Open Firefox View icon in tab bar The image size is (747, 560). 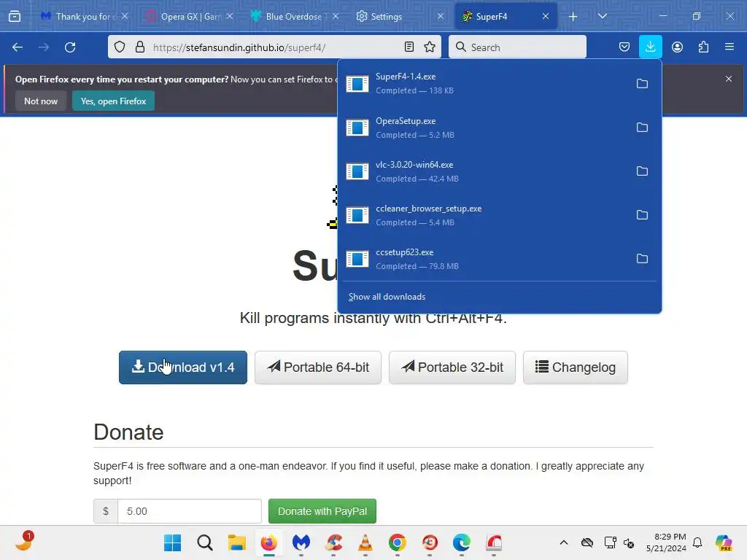(x=15, y=17)
